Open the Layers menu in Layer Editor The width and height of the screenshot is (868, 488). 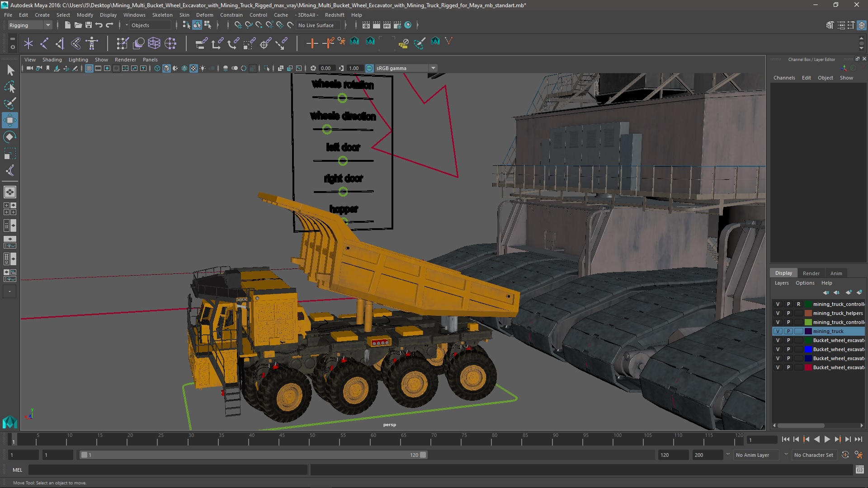[782, 283]
